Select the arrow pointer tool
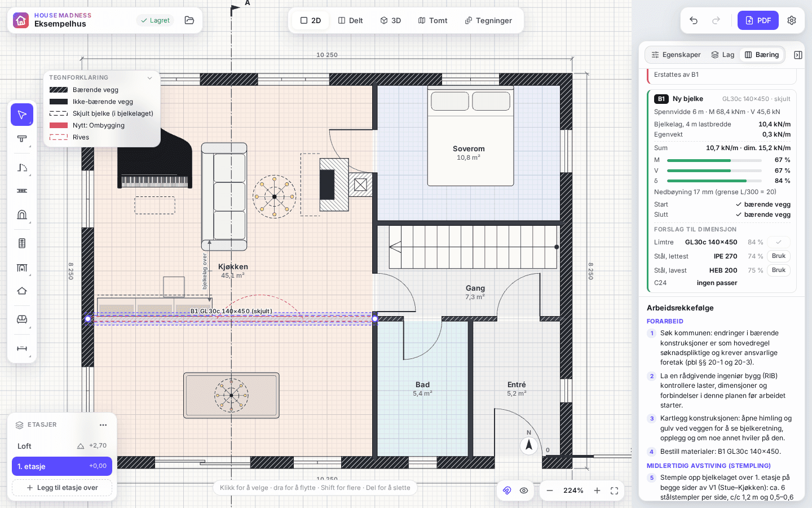 22,115
